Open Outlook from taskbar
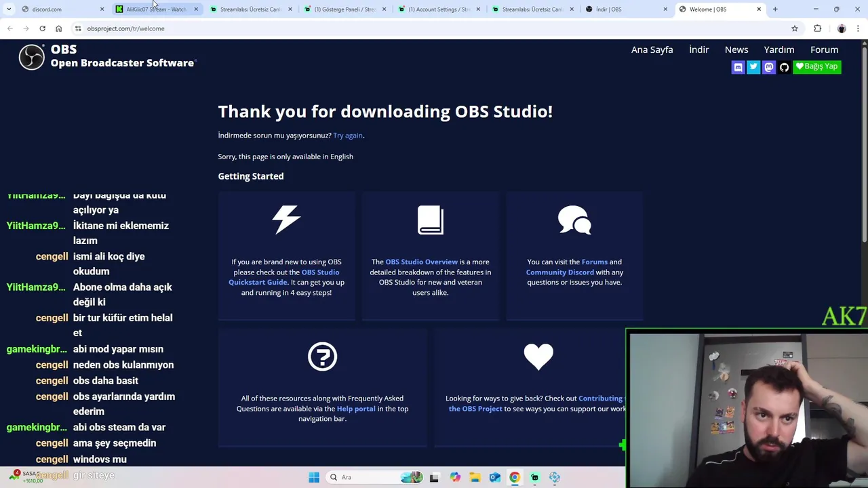This screenshot has width=868, height=488. coord(495,477)
